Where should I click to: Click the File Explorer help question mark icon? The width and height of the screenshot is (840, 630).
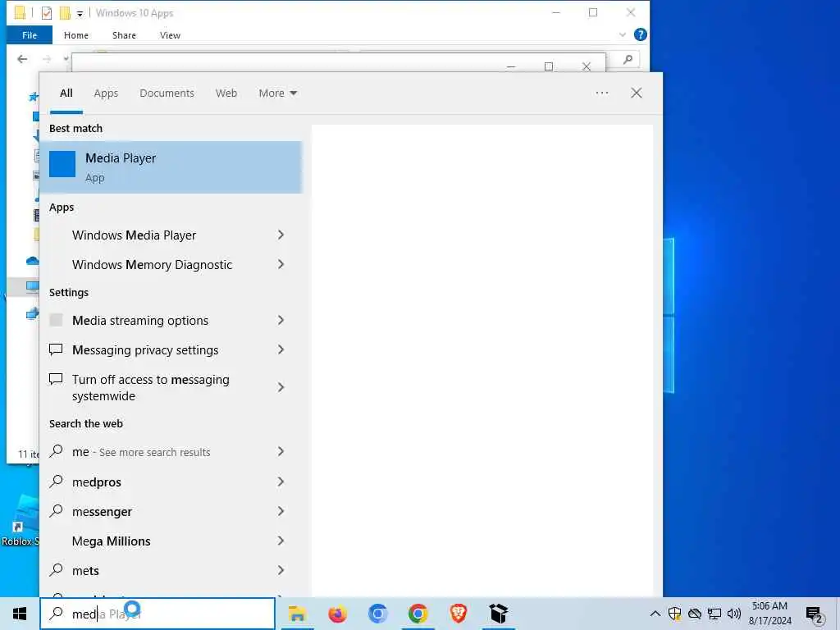point(640,34)
